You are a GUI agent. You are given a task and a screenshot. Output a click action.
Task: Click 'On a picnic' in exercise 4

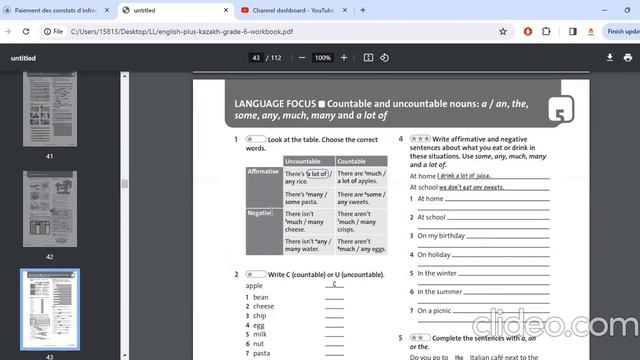click(x=434, y=311)
